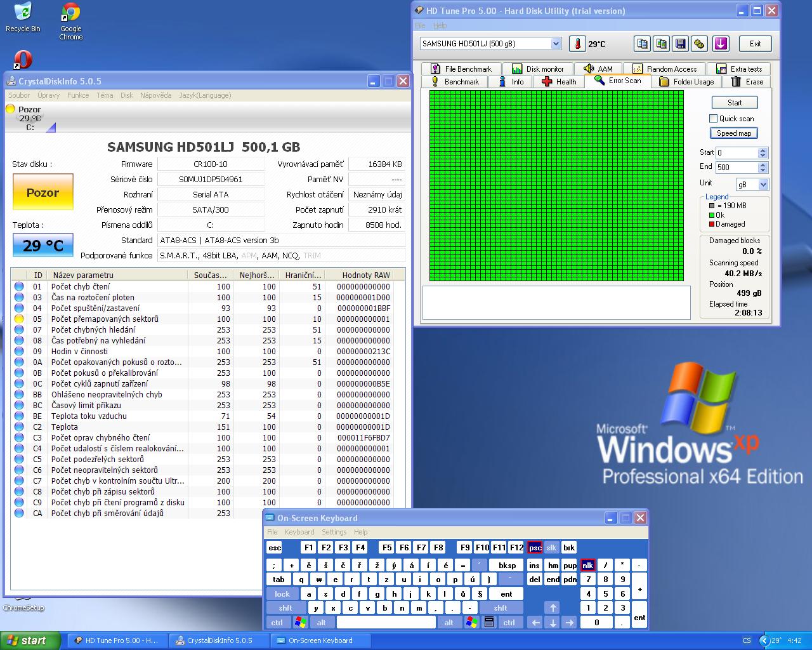Click right arrow key on On-Screen Keyboard
The height and width of the screenshot is (650, 812).
pos(569,623)
